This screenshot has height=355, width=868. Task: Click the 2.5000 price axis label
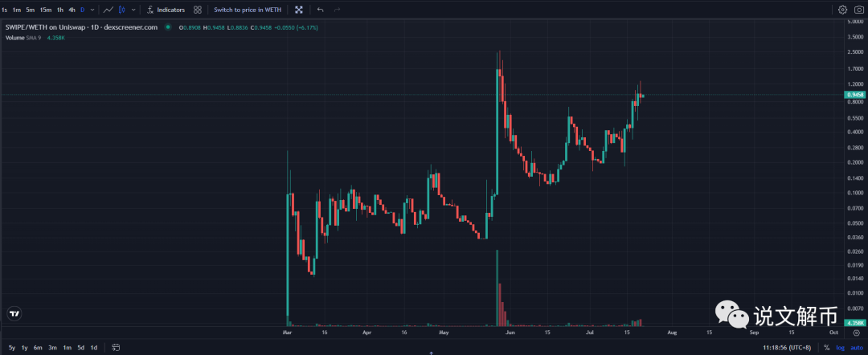pos(855,52)
